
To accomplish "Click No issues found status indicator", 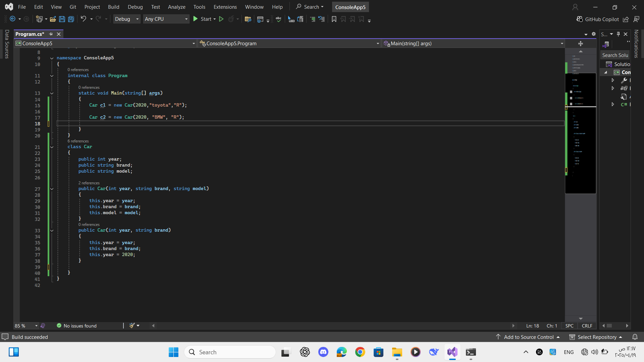I will pos(77,325).
